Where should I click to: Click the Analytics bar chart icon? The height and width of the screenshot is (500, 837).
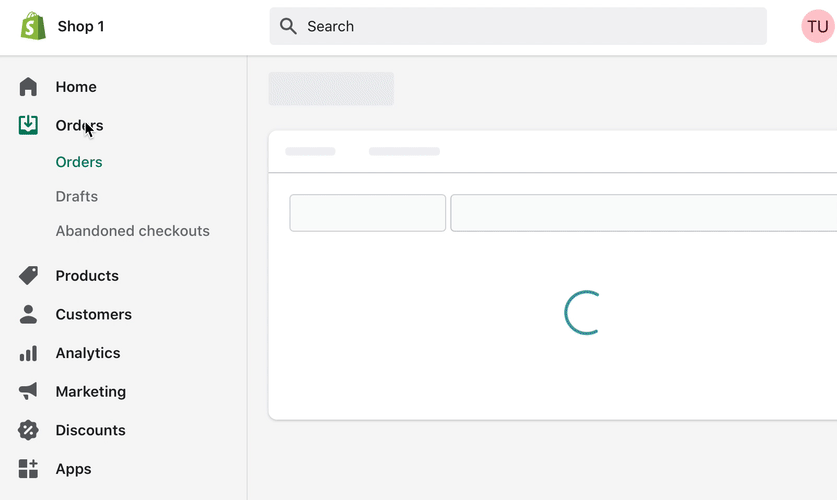28,353
